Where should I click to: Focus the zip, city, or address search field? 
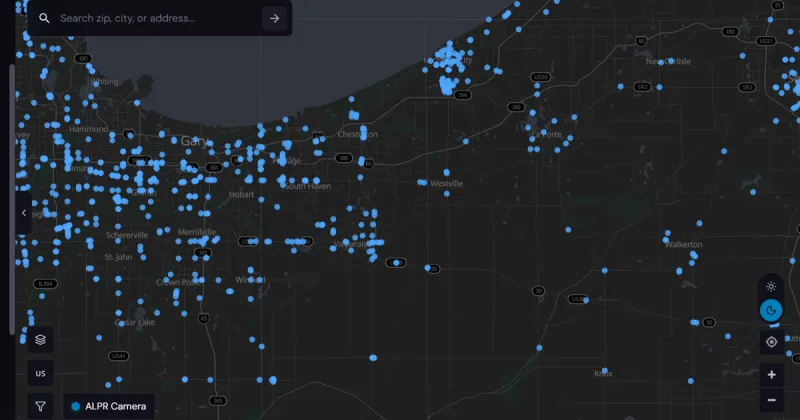pos(158,18)
